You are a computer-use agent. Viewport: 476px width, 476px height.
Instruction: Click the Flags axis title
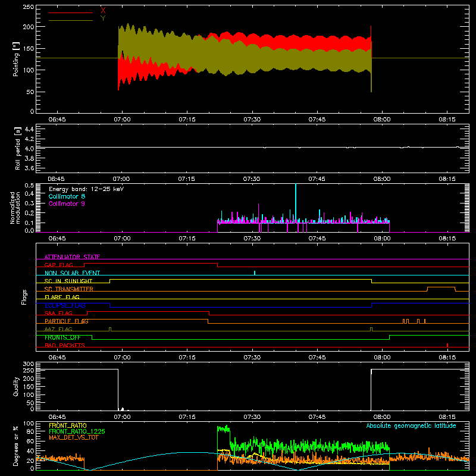click(x=24, y=297)
